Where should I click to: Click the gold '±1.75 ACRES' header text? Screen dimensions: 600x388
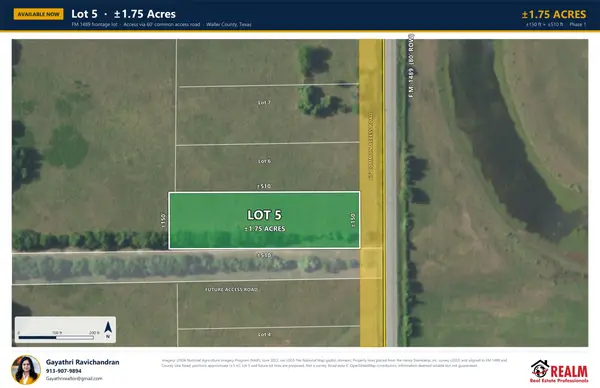[x=554, y=14]
